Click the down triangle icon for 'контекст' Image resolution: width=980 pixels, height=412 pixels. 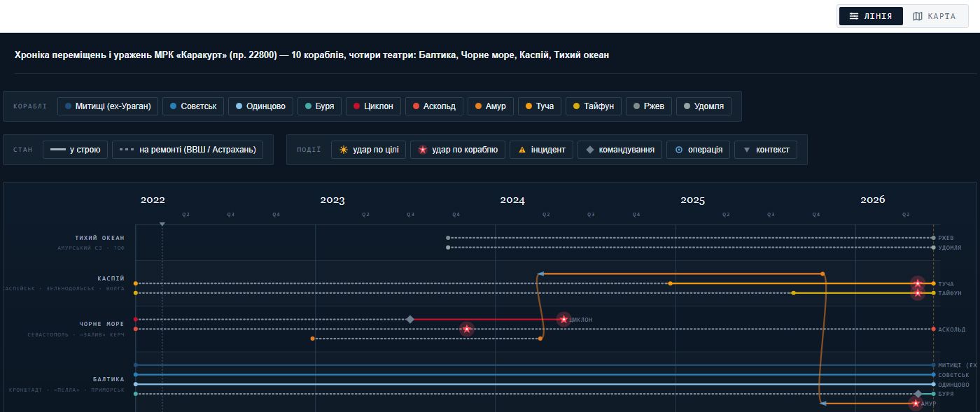pyautogui.click(x=746, y=150)
